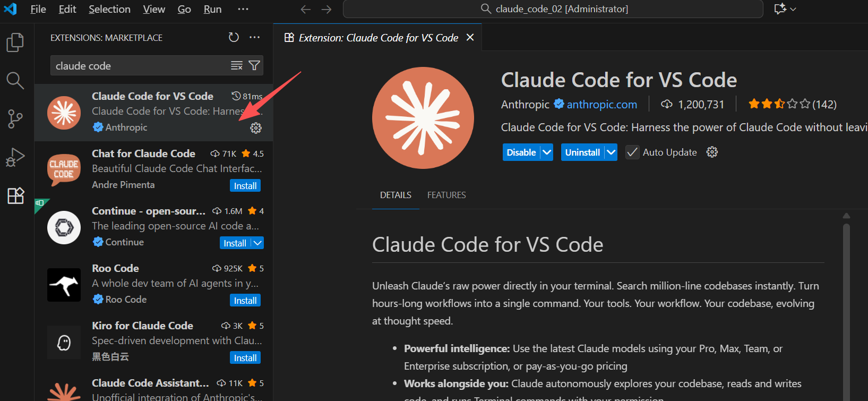Viewport: 868px width, 401px height.
Task: Click the VS Code logo icon
Action: tap(10, 9)
